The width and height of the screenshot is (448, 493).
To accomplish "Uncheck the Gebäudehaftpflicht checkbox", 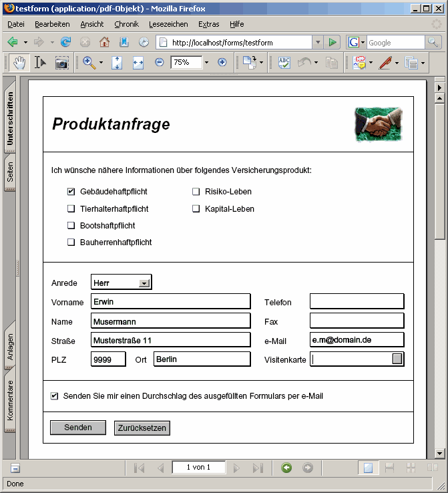I will (x=71, y=192).
